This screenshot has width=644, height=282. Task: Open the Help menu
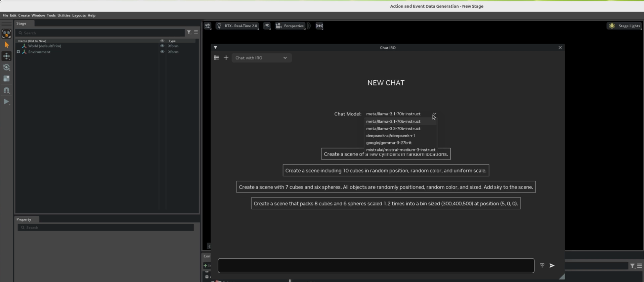(91, 15)
